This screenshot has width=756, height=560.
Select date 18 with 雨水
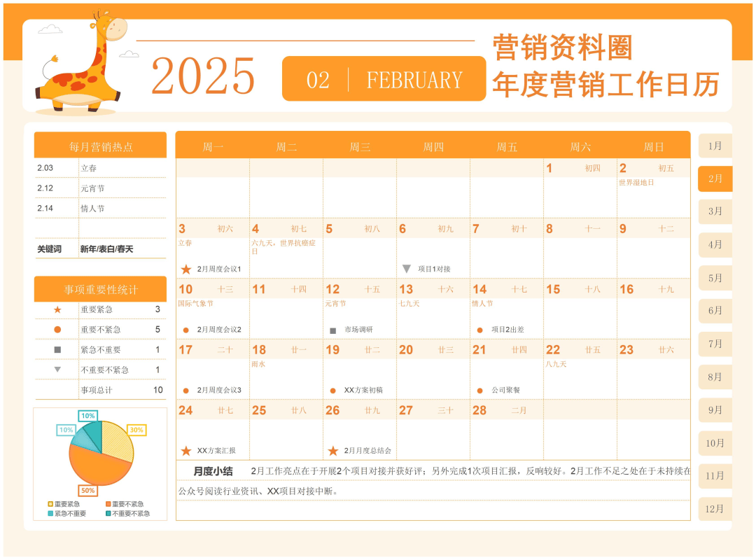pos(286,369)
